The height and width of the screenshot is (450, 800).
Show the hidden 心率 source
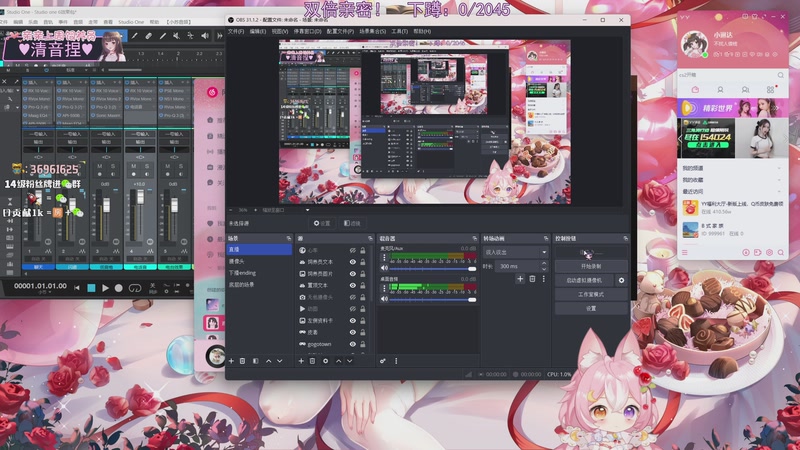click(353, 250)
